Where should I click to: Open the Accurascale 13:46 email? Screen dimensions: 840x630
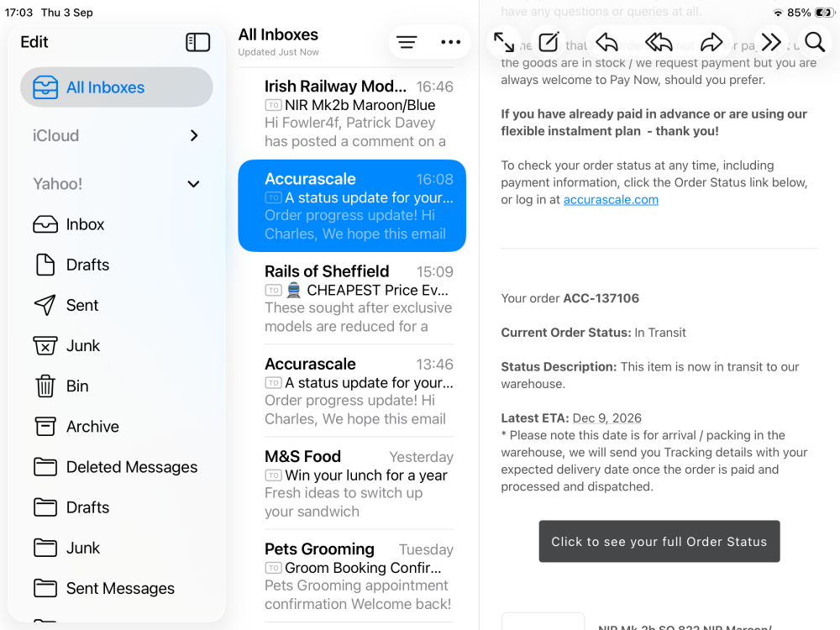352,391
